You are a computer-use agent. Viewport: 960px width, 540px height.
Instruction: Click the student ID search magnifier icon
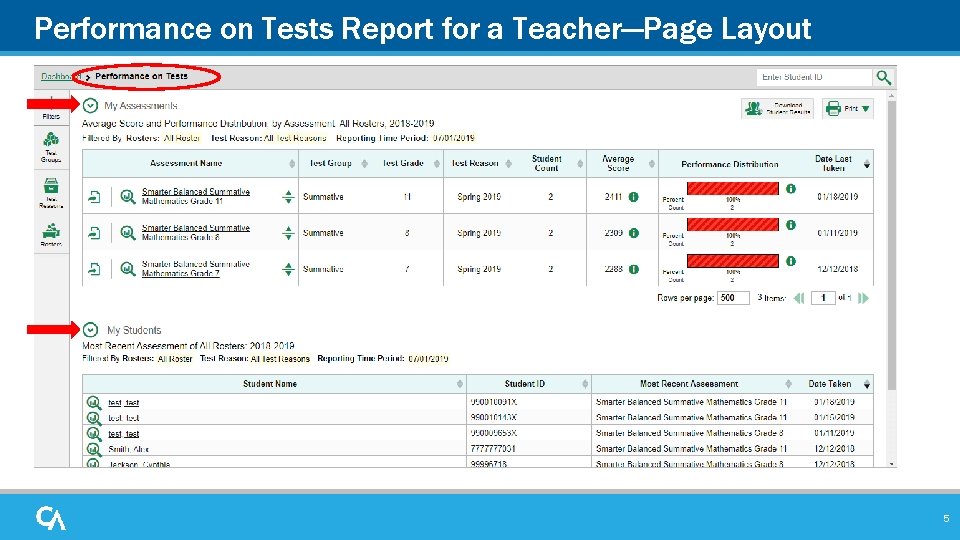(x=883, y=77)
